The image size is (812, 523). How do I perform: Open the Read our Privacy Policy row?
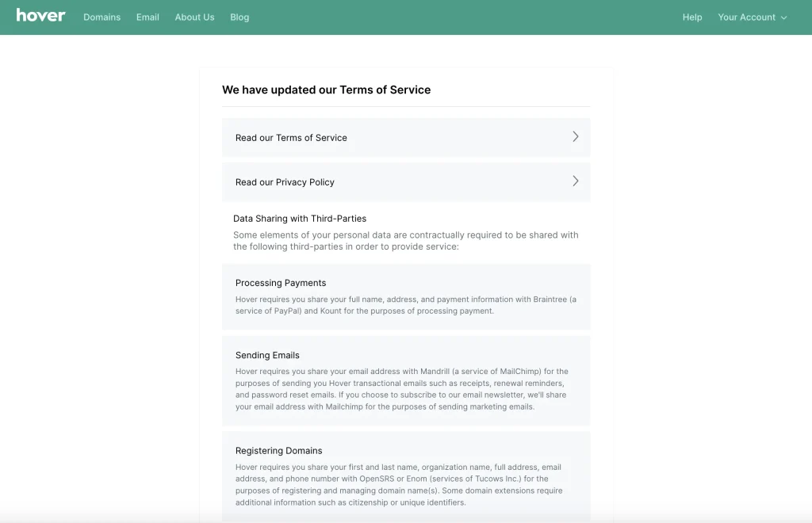[406, 182]
